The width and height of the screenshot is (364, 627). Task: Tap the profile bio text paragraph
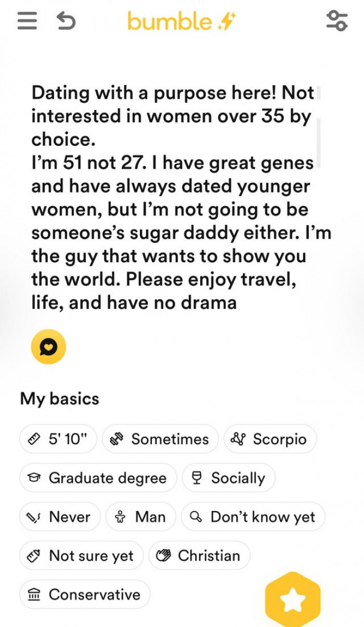172,198
